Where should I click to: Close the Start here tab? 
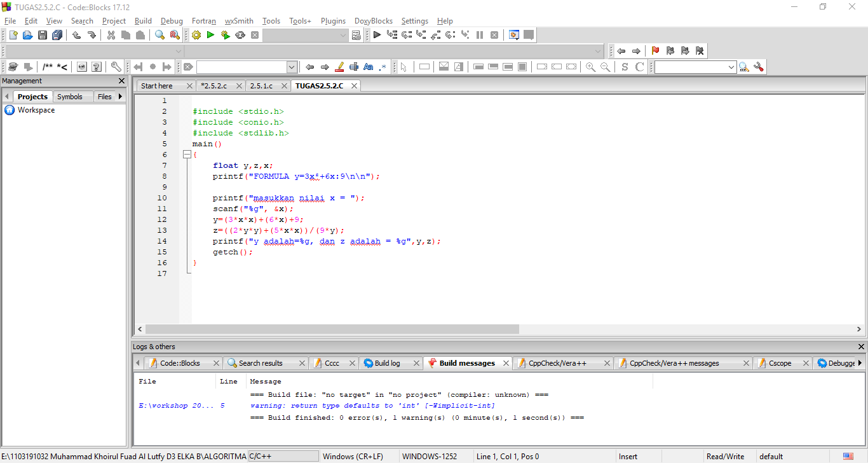[189, 85]
